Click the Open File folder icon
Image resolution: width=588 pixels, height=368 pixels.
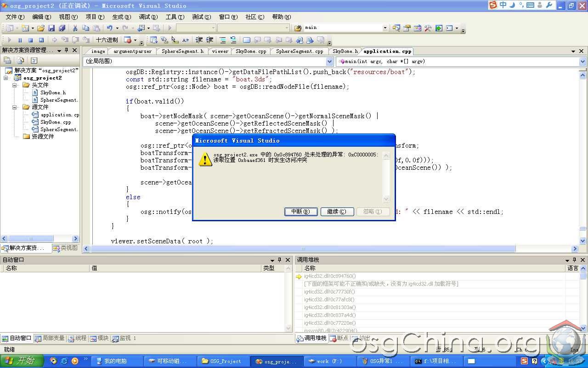40,28
